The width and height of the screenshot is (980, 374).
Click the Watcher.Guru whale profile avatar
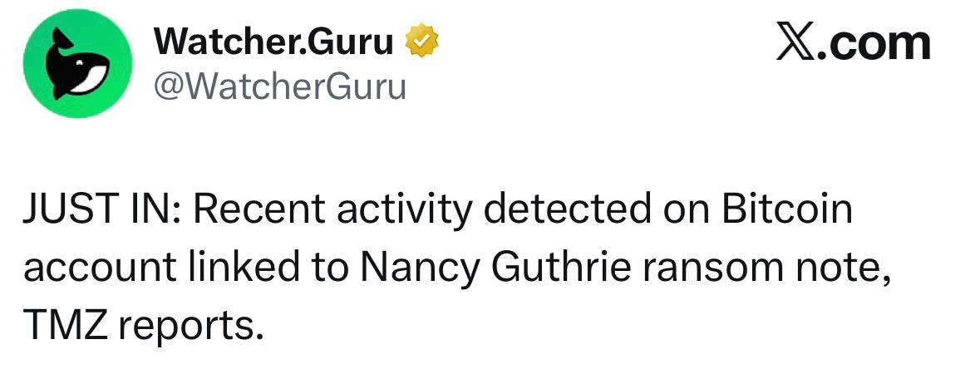pyautogui.click(x=77, y=65)
